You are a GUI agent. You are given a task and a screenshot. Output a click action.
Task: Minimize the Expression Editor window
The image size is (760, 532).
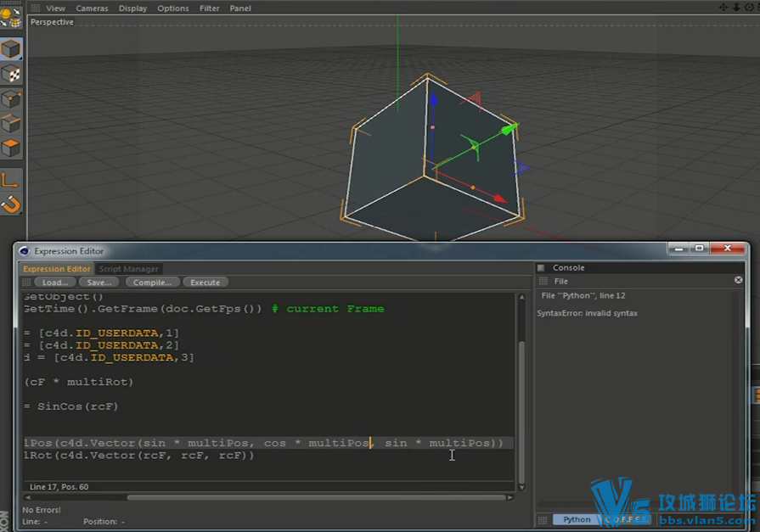tap(678, 249)
